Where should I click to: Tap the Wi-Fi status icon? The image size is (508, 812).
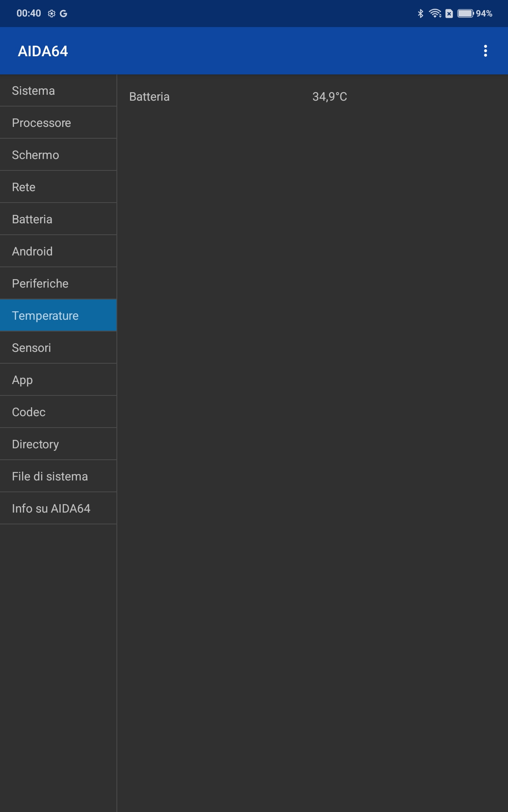point(435,14)
